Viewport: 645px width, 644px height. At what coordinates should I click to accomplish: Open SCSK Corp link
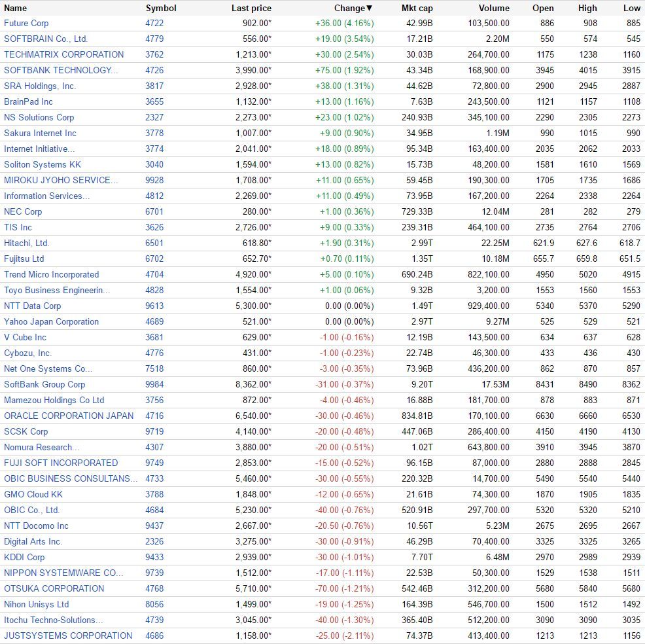(26, 432)
